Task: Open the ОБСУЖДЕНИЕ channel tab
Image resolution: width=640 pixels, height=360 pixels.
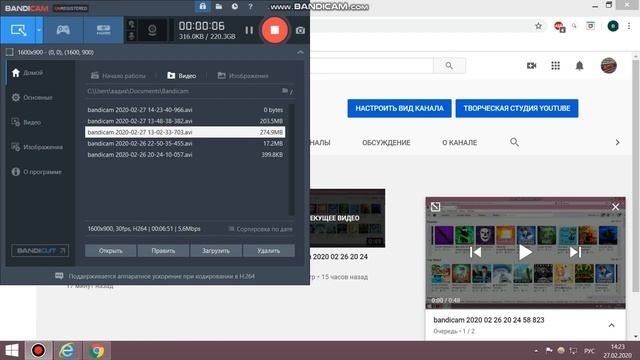Action: point(386,143)
